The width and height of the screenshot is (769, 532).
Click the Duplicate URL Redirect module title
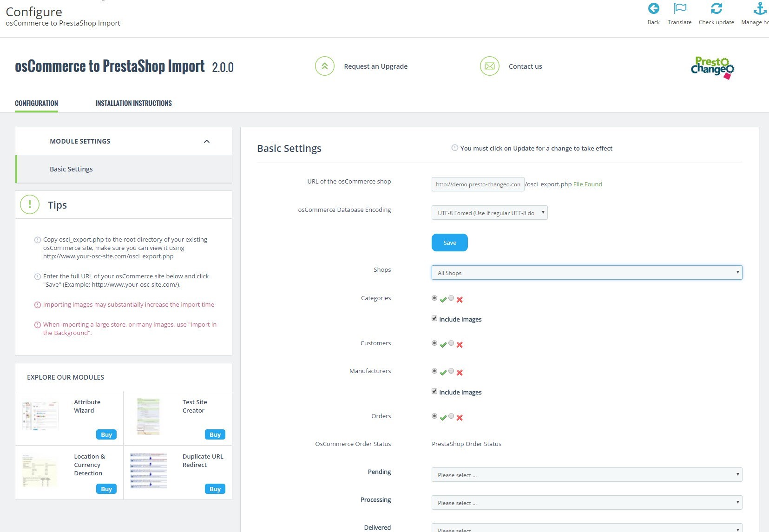pyautogui.click(x=203, y=460)
